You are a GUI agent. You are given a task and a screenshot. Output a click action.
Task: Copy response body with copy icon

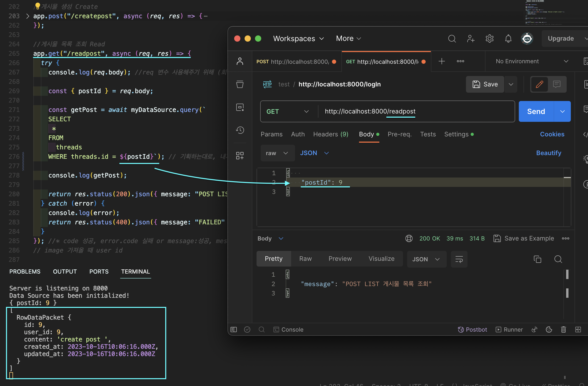(x=537, y=259)
